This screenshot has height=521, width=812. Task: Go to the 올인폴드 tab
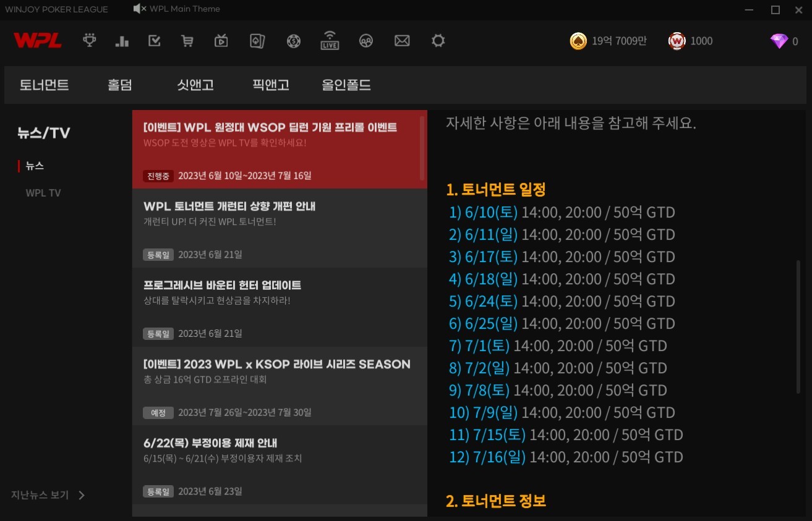[x=346, y=85]
